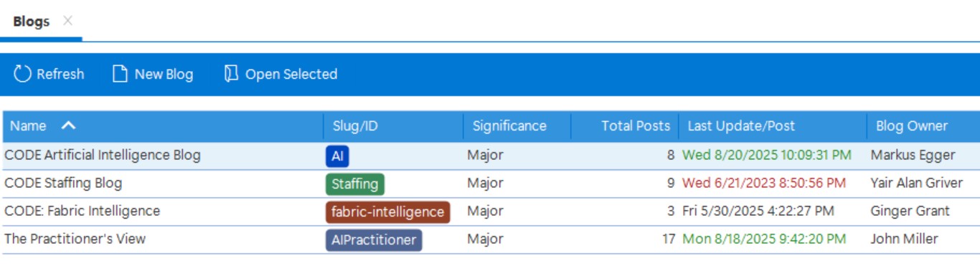Image resolution: width=980 pixels, height=274 pixels.
Task: Select the CODE Staffing Blog row
Action: [x=490, y=184]
